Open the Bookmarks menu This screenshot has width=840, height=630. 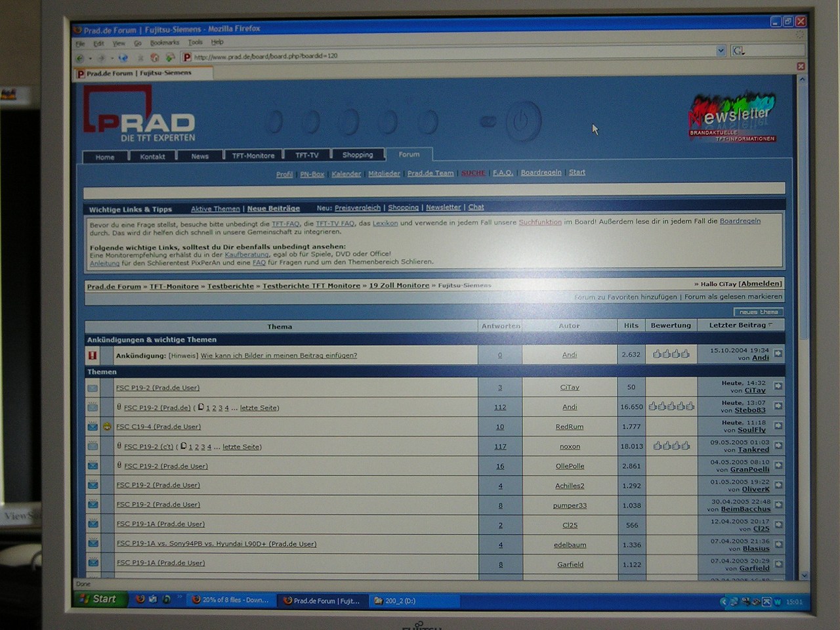tap(164, 43)
